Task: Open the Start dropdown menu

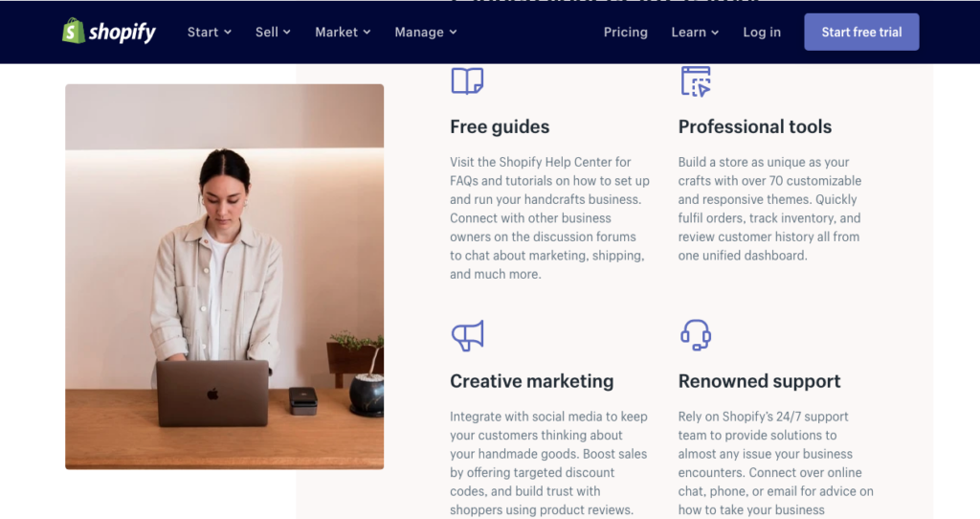Action: click(209, 32)
